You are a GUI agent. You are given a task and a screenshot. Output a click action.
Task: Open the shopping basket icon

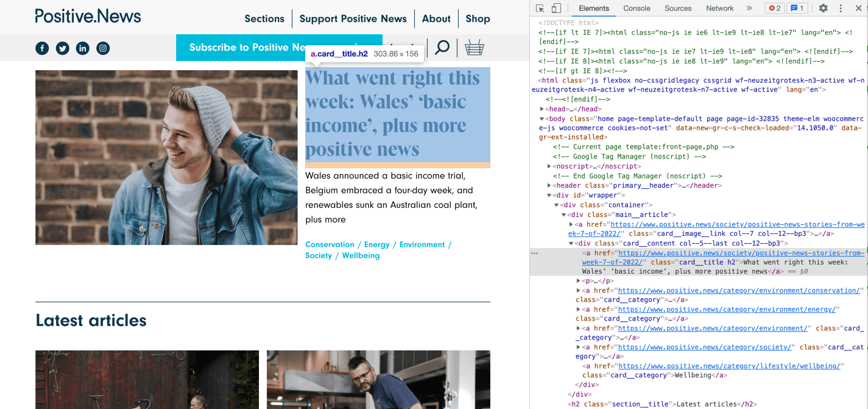click(x=474, y=48)
